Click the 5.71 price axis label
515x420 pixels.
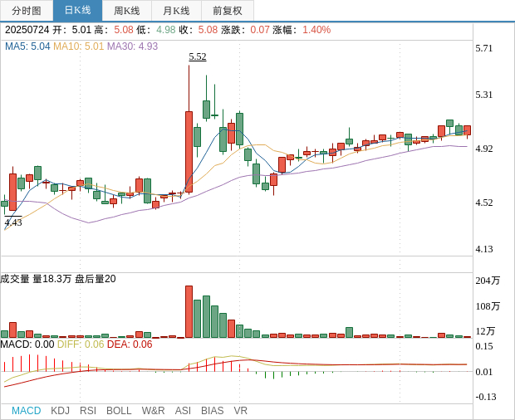point(484,49)
